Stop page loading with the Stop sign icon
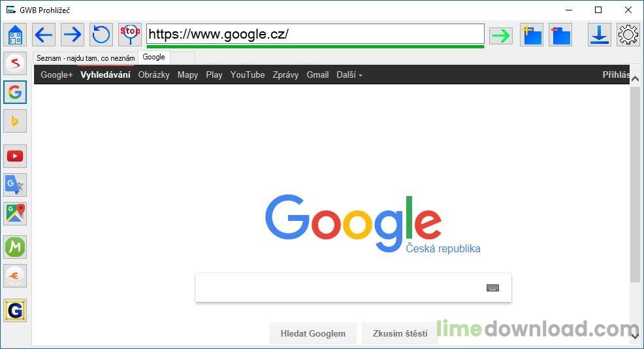Screen dimensions: 644x349 [x=130, y=35]
